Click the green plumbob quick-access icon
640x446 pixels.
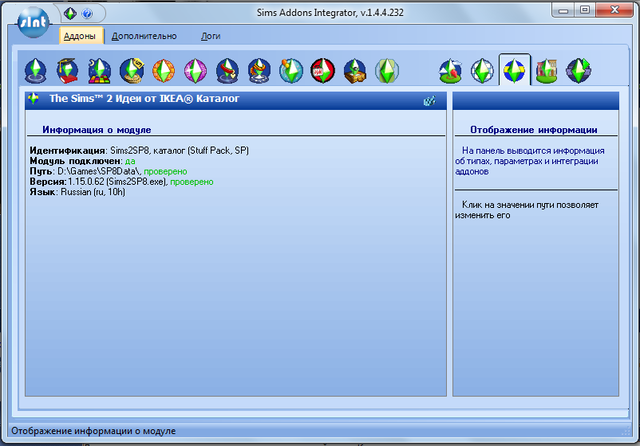71,14
